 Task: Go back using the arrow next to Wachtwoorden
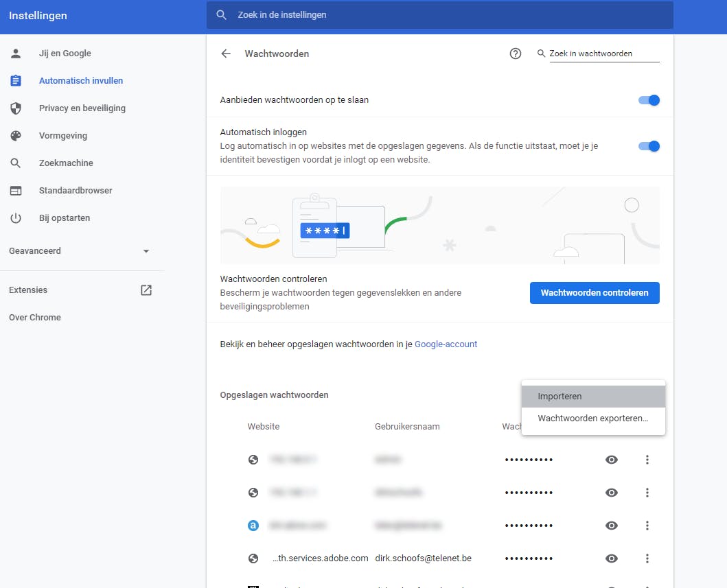[x=226, y=54]
